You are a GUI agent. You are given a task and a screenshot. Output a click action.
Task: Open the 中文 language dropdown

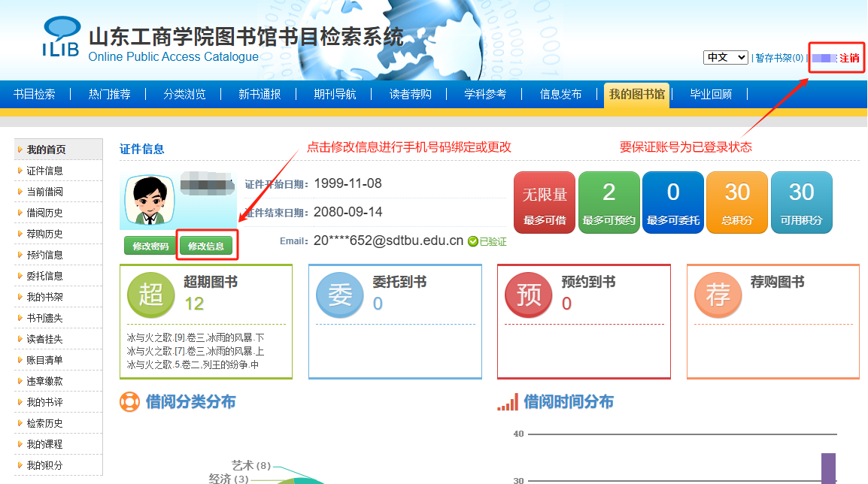pos(726,58)
